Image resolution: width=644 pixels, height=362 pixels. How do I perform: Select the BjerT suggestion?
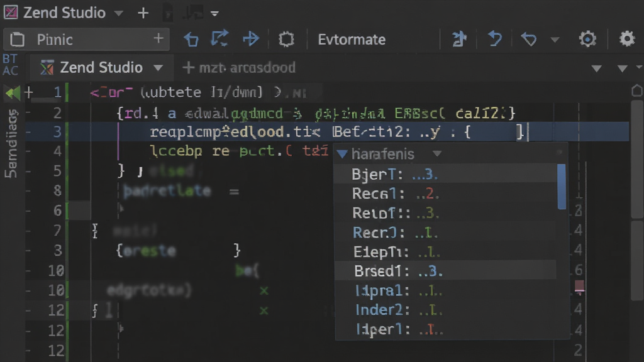click(446, 175)
